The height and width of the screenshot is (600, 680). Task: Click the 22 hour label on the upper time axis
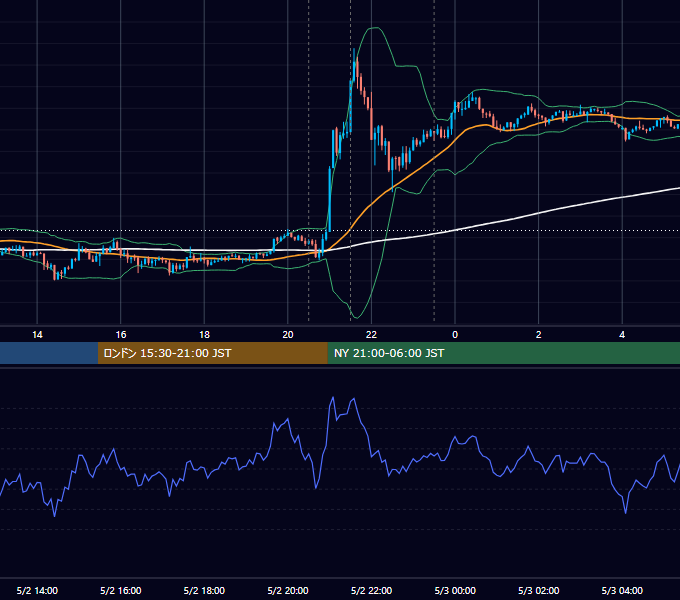click(x=371, y=335)
